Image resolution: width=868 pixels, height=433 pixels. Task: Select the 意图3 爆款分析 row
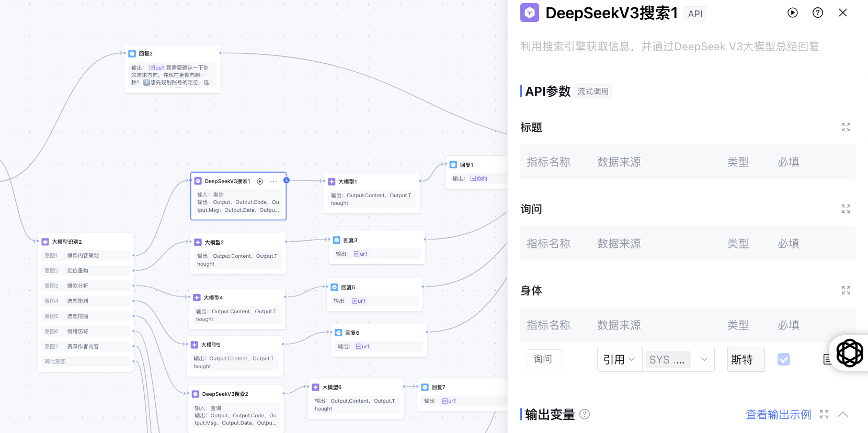tap(86, 286)
